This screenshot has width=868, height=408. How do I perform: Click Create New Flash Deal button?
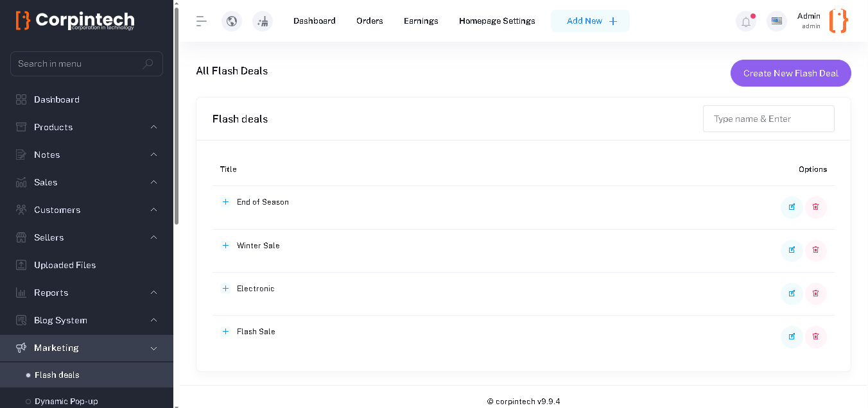(790, 73)
